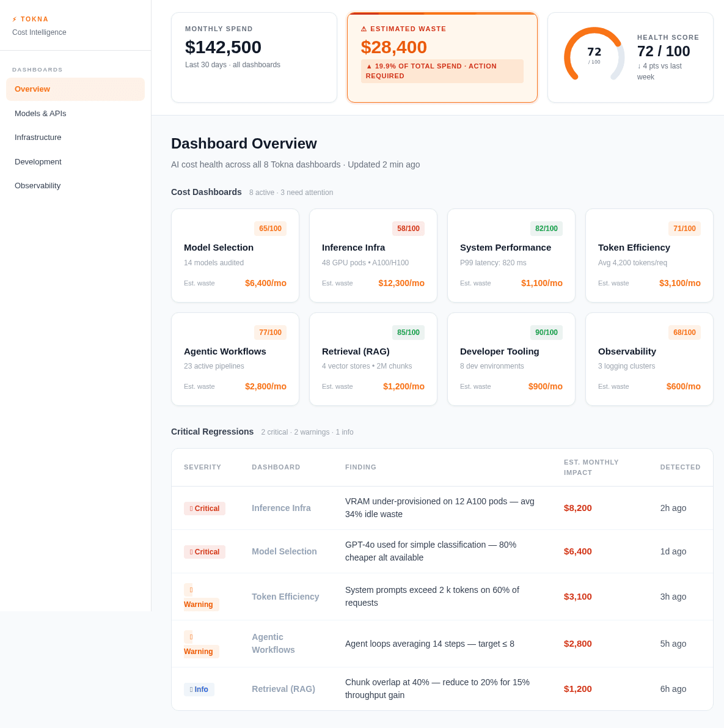Viewport: 724px width, 728px height.
Task: Click the $12,300/mo waste figure
Action: (401, 283)
